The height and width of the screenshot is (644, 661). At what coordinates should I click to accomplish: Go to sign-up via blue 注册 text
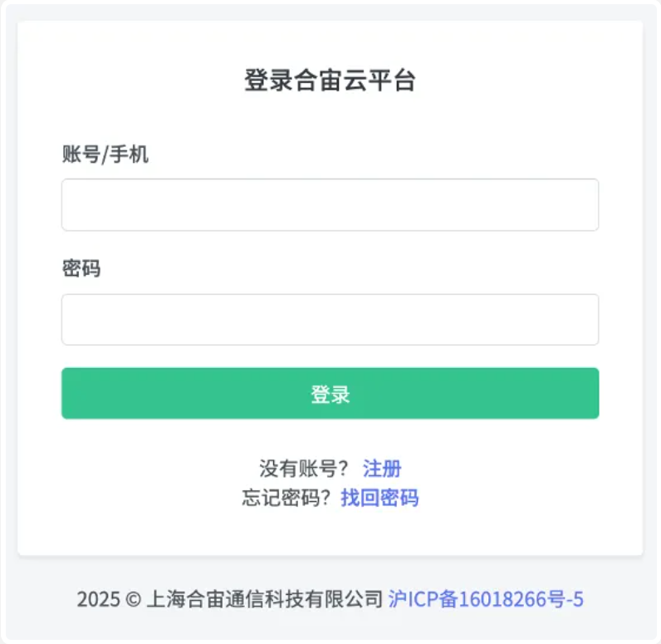[x=382, y=469]
